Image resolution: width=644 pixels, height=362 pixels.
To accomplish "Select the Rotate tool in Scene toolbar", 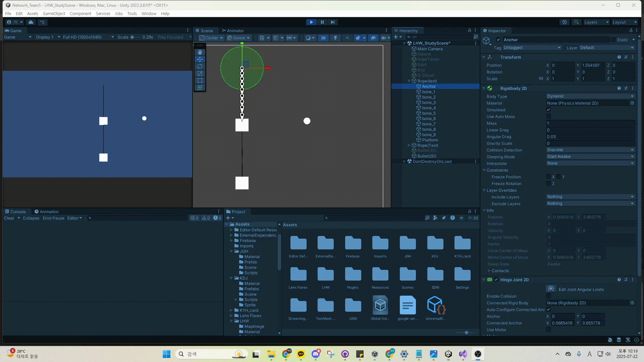I will pyautogui.click(x=200, y=66).
